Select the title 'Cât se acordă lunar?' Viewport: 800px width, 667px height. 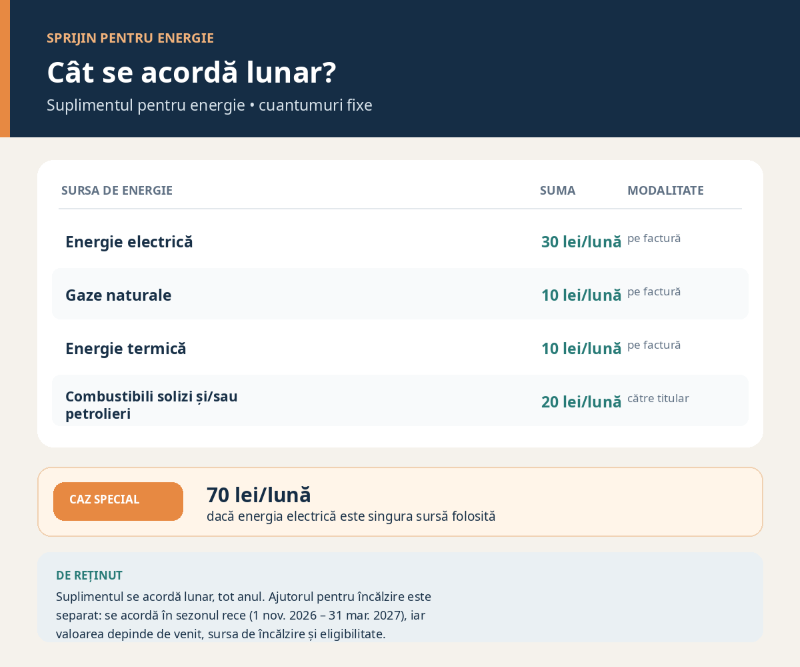point(191,72)
